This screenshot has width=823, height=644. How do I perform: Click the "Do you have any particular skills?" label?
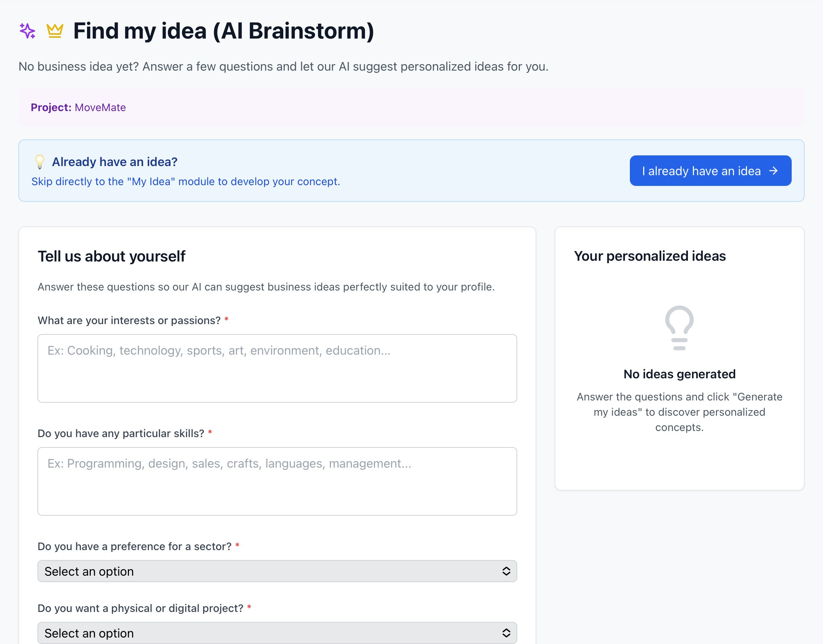(x=121, y=433)
